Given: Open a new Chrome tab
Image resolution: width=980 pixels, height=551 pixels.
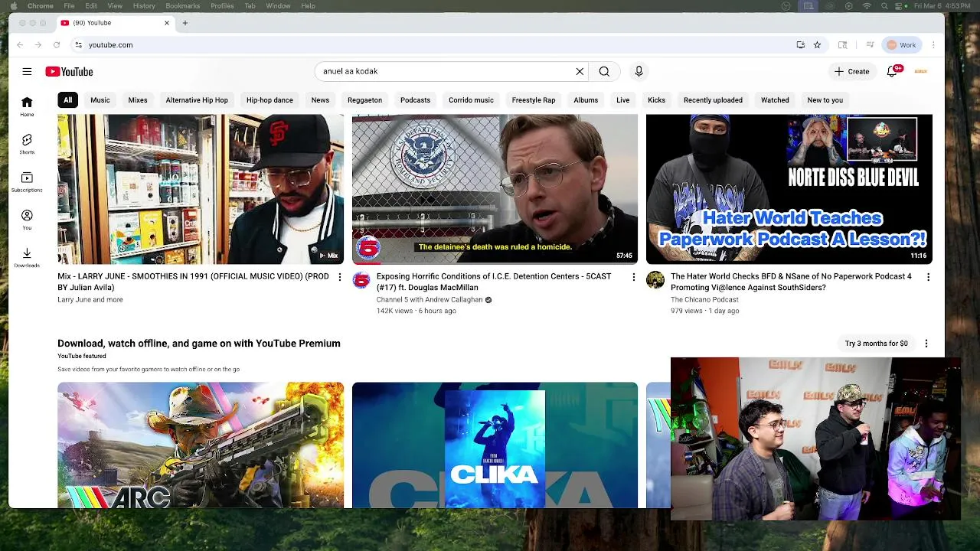Looking at the screenshot, I should 185,23.
